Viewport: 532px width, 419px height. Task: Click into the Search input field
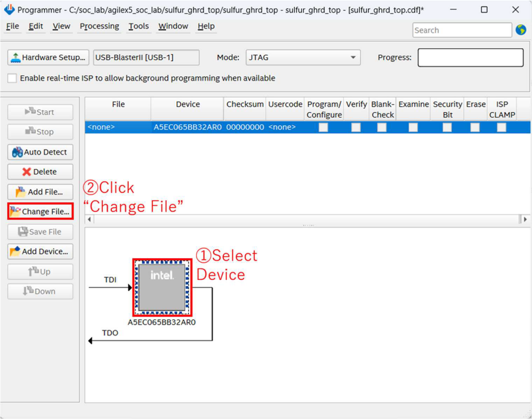(x=461, y=30)
